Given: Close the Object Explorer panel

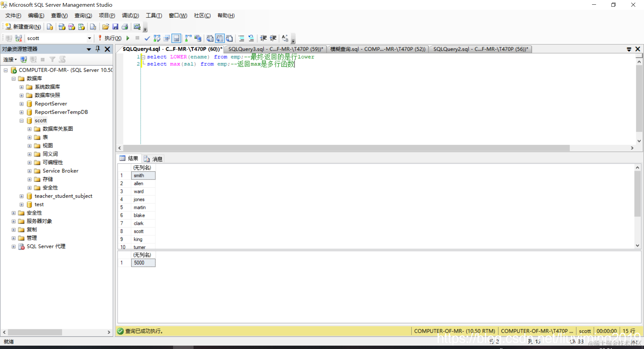Looking at the screenshot, I should point(107,49).
